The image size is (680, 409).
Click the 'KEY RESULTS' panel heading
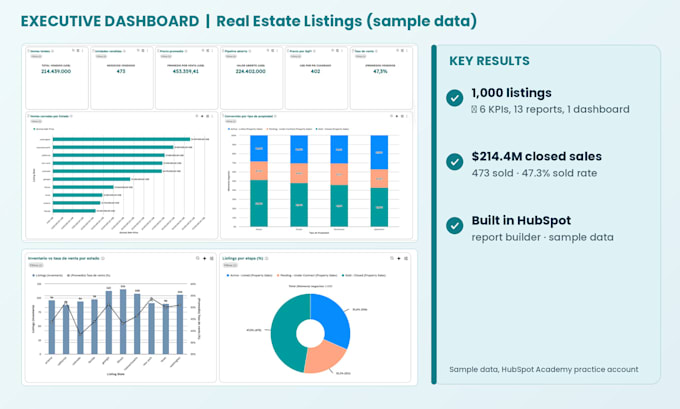click(489, 61)
